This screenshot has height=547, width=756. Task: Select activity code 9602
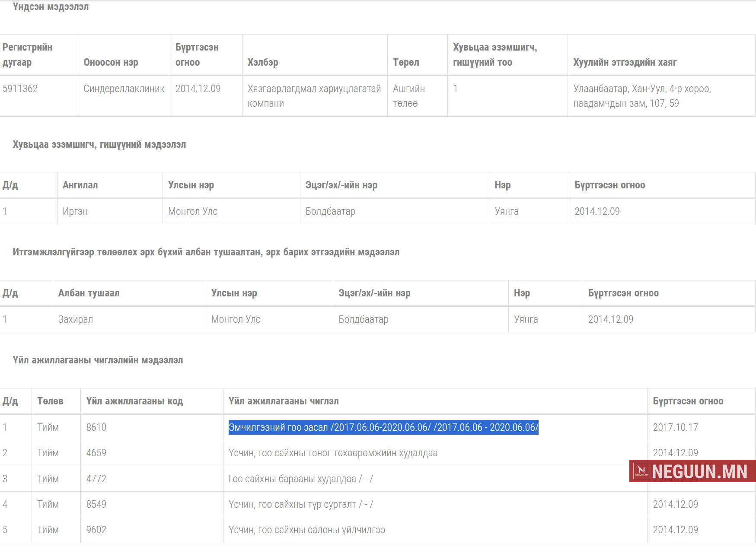tap(96, 530)
